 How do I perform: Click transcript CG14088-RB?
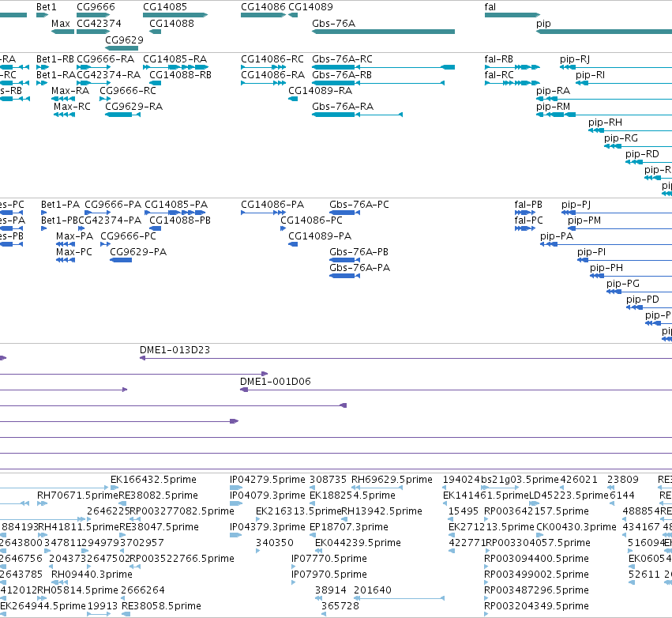point(180,75)
